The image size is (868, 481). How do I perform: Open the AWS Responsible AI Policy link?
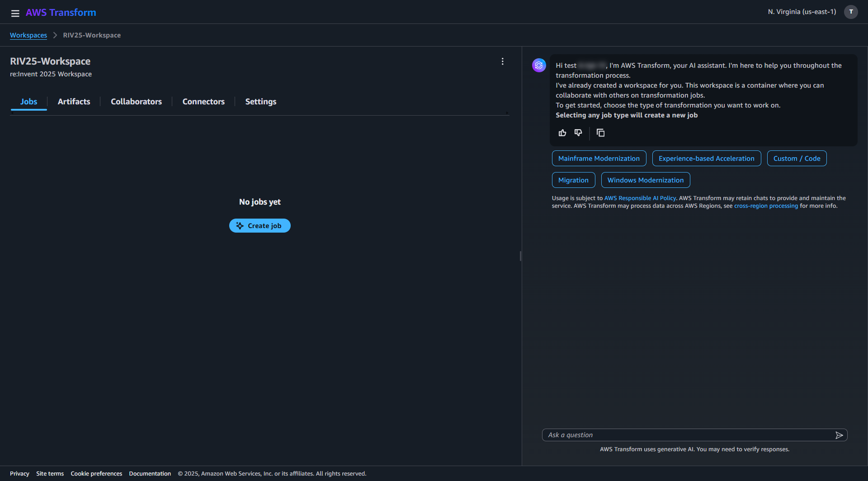[640, 198]
